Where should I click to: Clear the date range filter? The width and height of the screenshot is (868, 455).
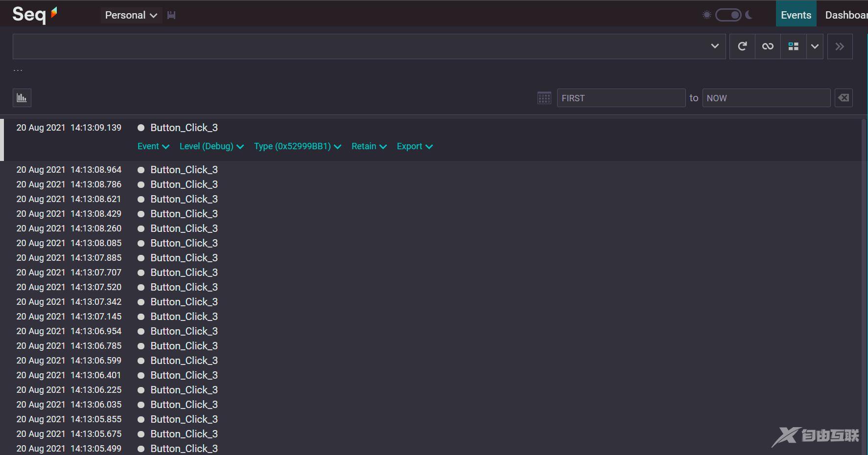(843, 98)
